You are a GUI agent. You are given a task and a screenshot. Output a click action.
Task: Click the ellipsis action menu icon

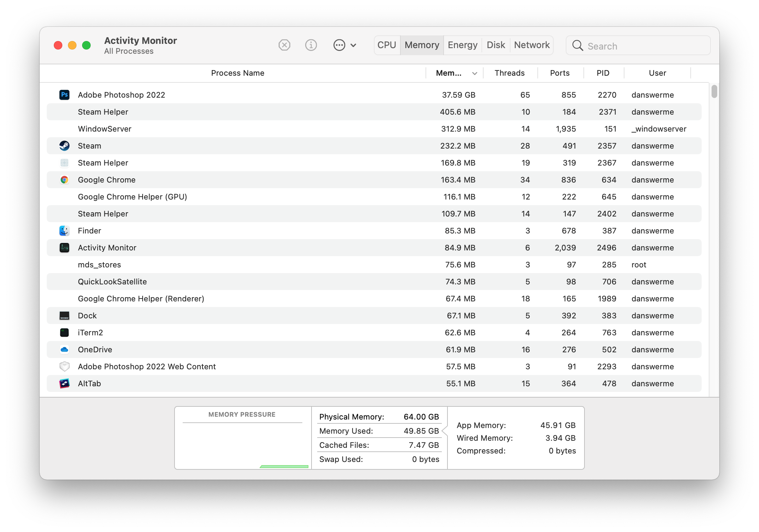click(339, 45)
